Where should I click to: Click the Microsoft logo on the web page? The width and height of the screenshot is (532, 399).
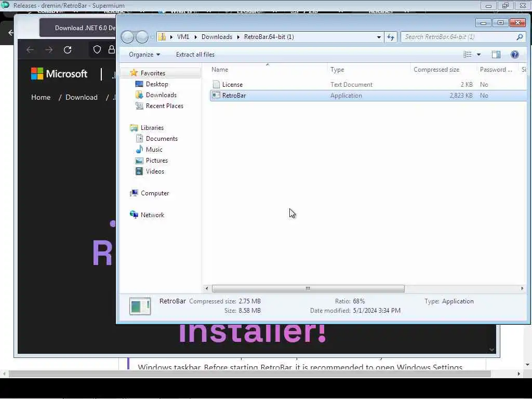click(x=59, y=74)
